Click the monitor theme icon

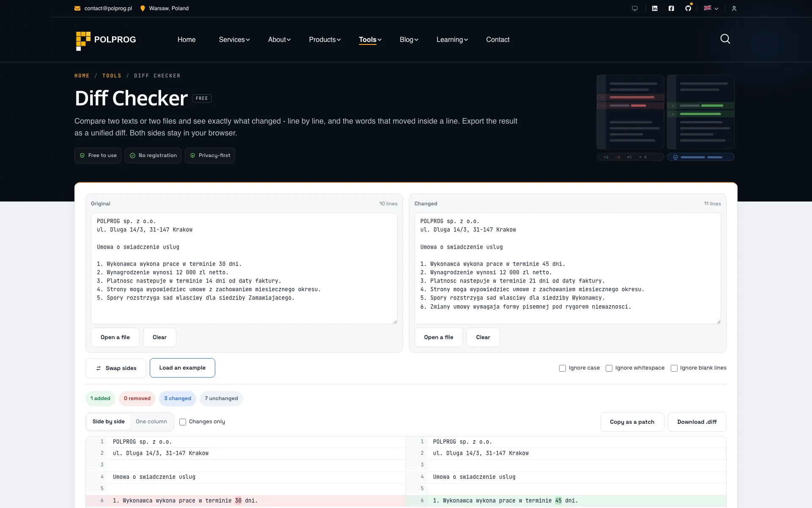pyautogui.click(x=635, y=8)
